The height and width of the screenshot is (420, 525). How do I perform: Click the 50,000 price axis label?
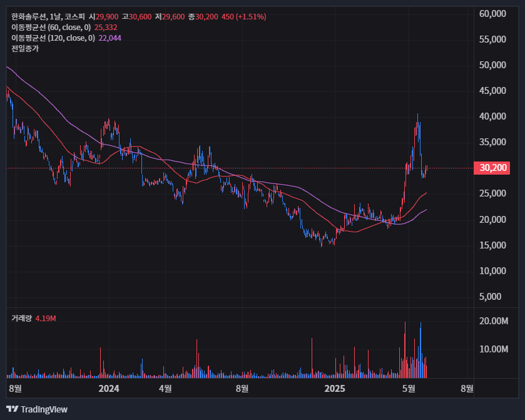coord(492,65)
